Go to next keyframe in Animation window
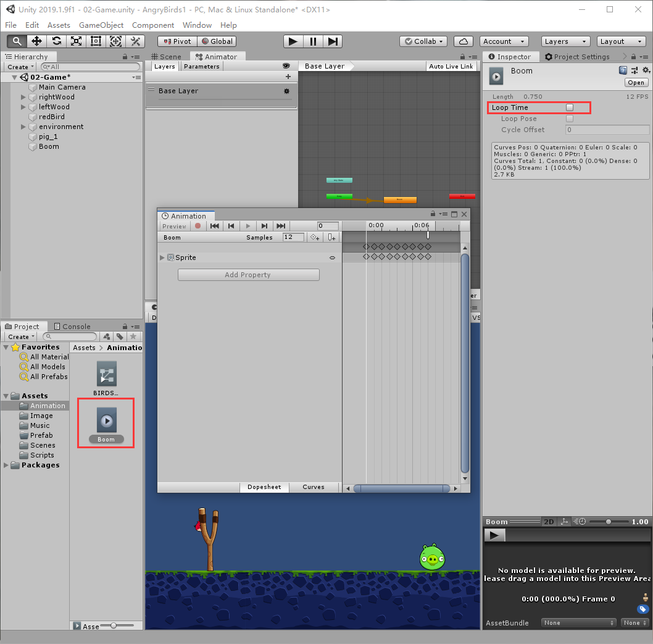This screenshot has width=653, height=644. click(264, 226)
